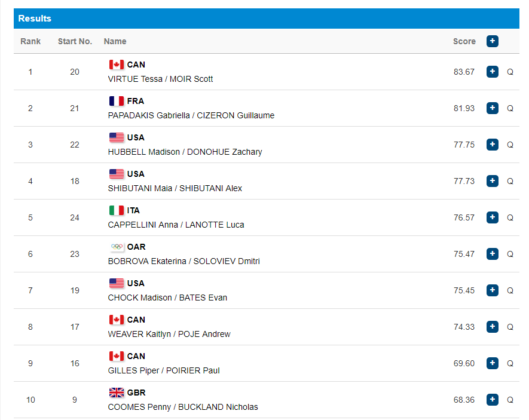Expand score details for PAPADAKIS / CIZERON
529x420 pixels.
(x=492, y=108)
